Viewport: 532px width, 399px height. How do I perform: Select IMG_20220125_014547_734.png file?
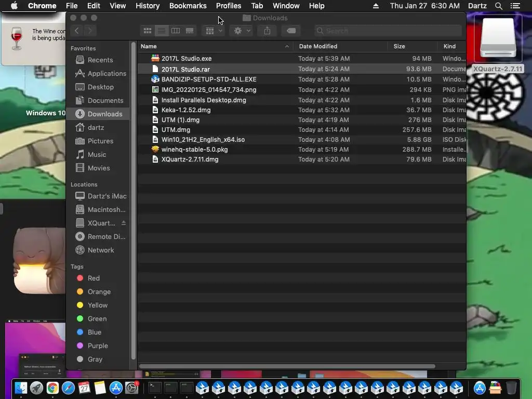pos(302,89)
